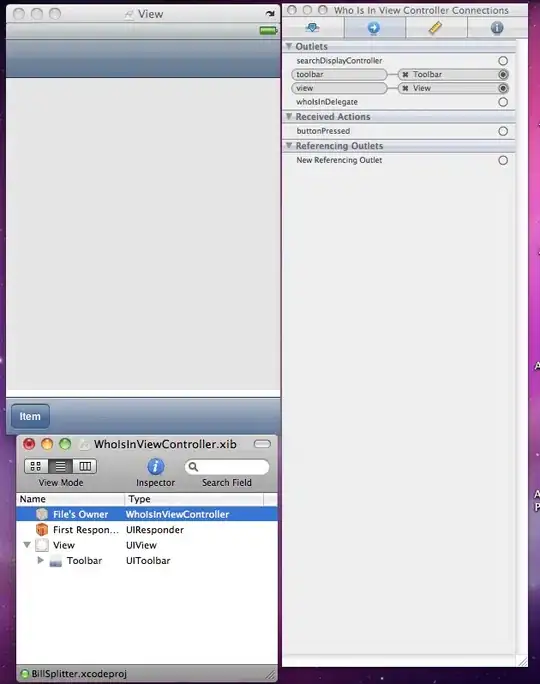540x684 pixels.
Task: Click the View object icon
Action: pyautogui.click(x=42, y=545)
